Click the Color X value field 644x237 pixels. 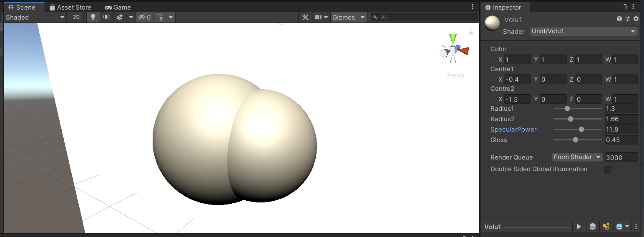point(518,60)
